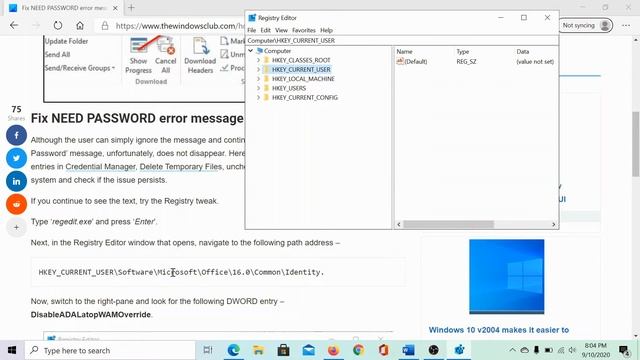
Task: Collapse the Computer node in registry tree
Action: [251, 51]
